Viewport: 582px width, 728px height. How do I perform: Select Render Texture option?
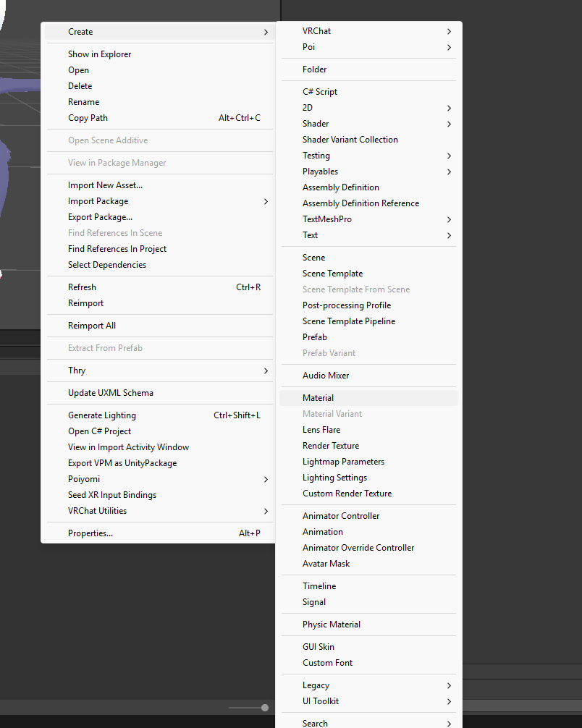[x=331, y=446]
